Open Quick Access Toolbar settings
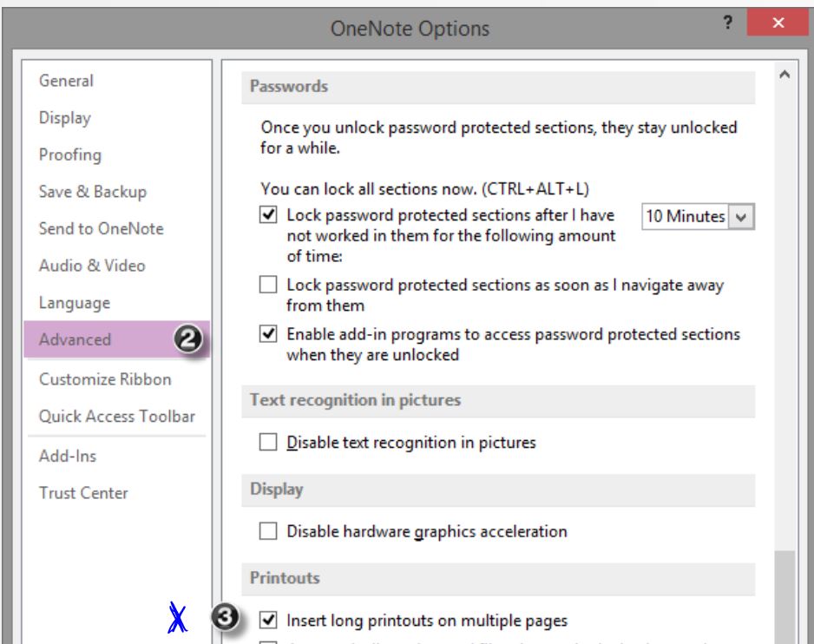814x644 pixels. (117, 416)
